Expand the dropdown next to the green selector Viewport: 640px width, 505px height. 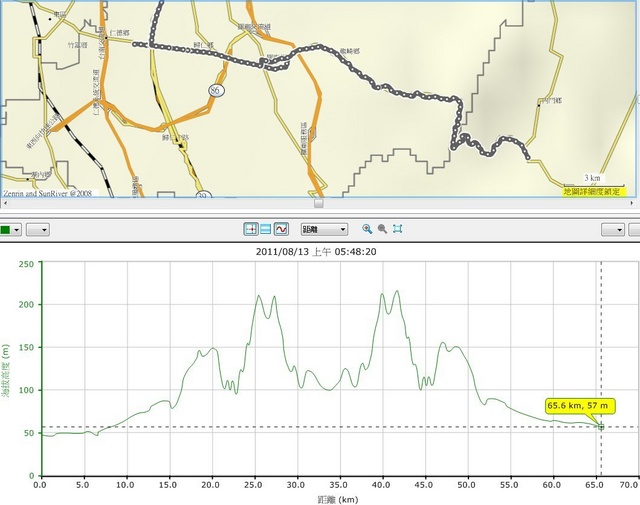click(38, 229)
